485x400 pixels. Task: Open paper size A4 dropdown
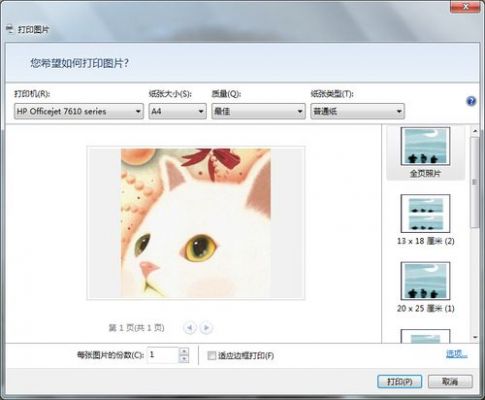(x=177, y=111)
